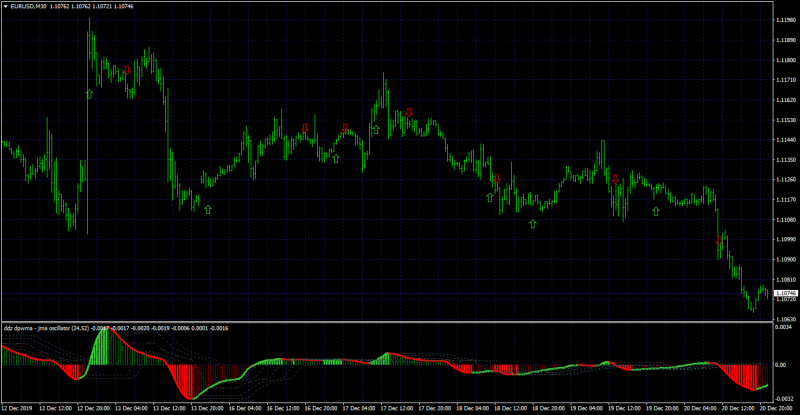Click the 16 Dec 20:00 time axis label
Image resolution: width=800 pixels, height=415 pixels.
coord(321,408)
